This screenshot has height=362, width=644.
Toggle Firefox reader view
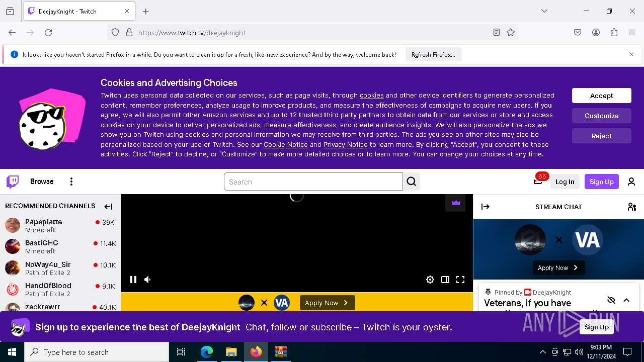coord(497,32)
